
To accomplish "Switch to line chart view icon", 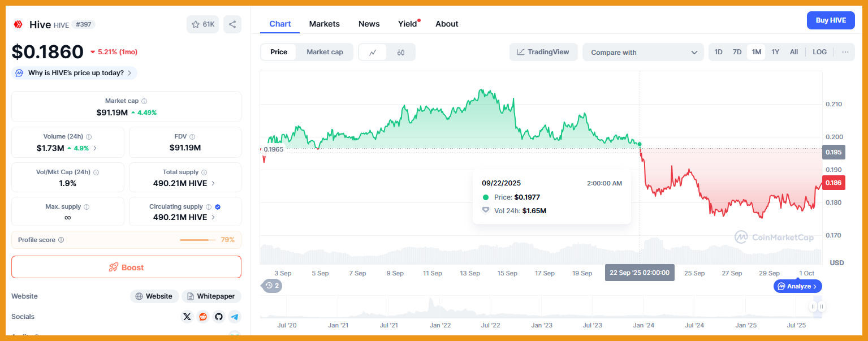I will [x=373, y=53].
